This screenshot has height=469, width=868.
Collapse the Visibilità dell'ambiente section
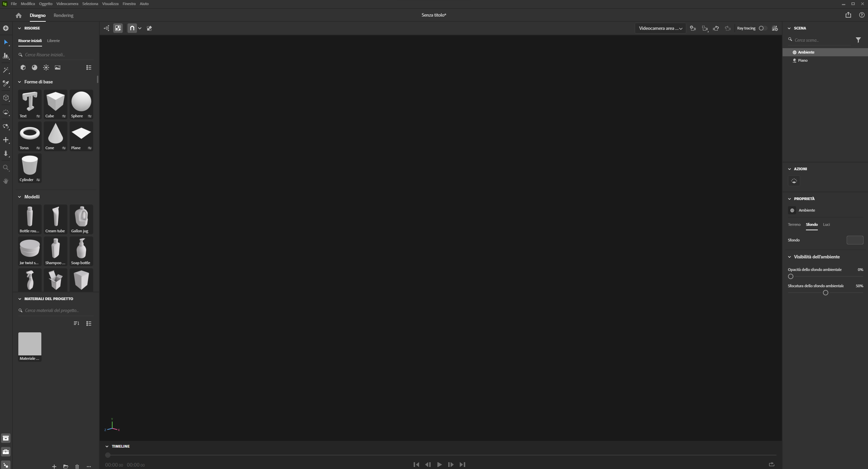click(790, 257)
